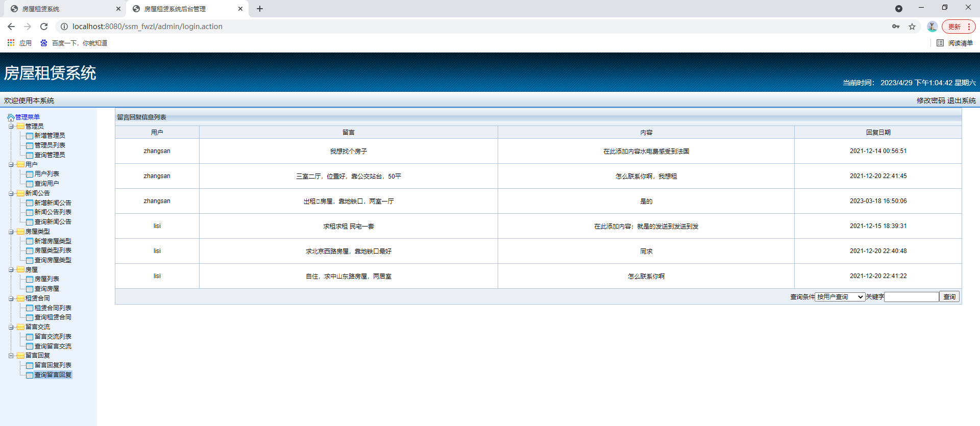This screenshot has width=980, height=426.
Task: Open the 百度一下 bookmark
Action: [73, 43]
